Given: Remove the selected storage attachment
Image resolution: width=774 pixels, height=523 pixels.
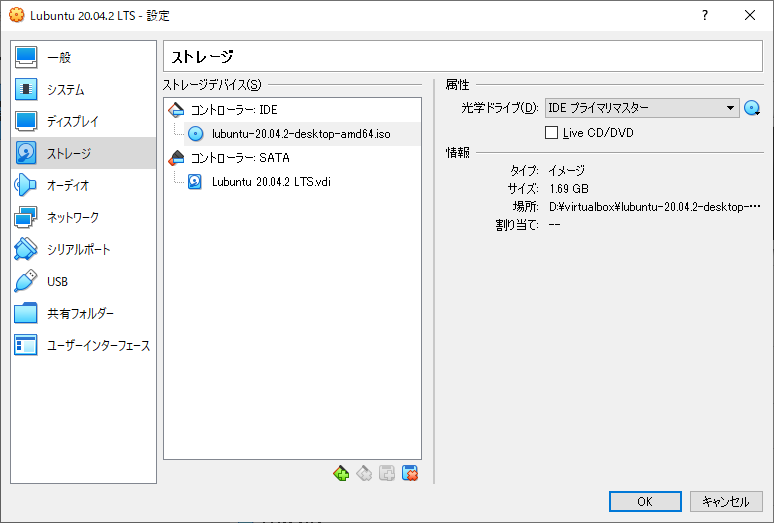Looking at the screenshot, I should click(410, 474).
